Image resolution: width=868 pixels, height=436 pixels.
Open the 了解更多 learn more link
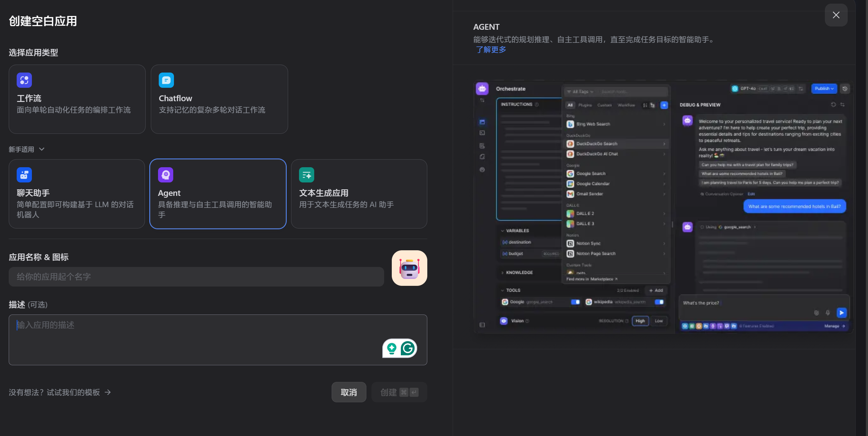(x=491, y=50)
